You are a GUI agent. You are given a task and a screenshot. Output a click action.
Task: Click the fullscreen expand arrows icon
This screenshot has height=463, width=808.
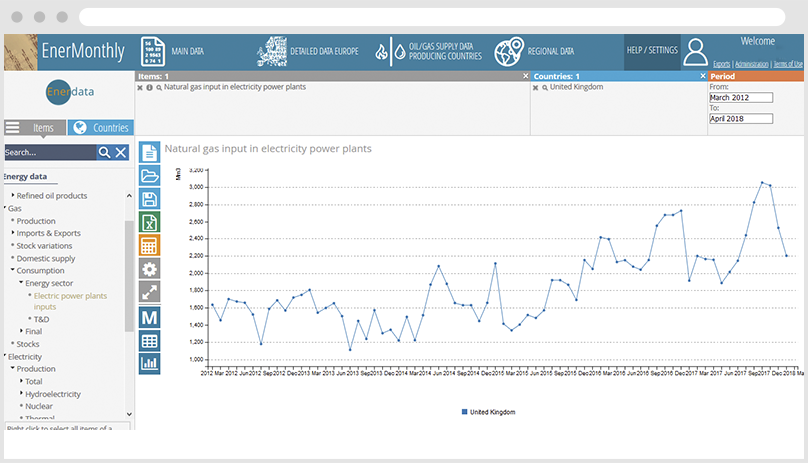click(149, 292)
